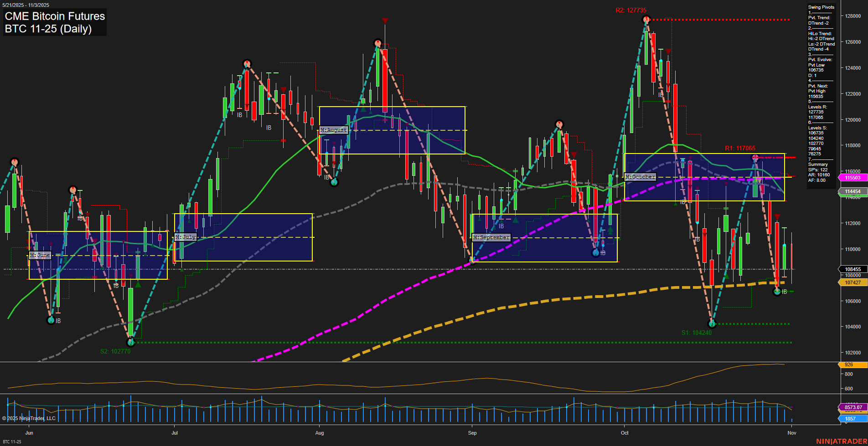The height and width of the screenshot is (446, 868).
Task: Click the dark red down-triangle above the August high
Action: [x=385, y=21]
